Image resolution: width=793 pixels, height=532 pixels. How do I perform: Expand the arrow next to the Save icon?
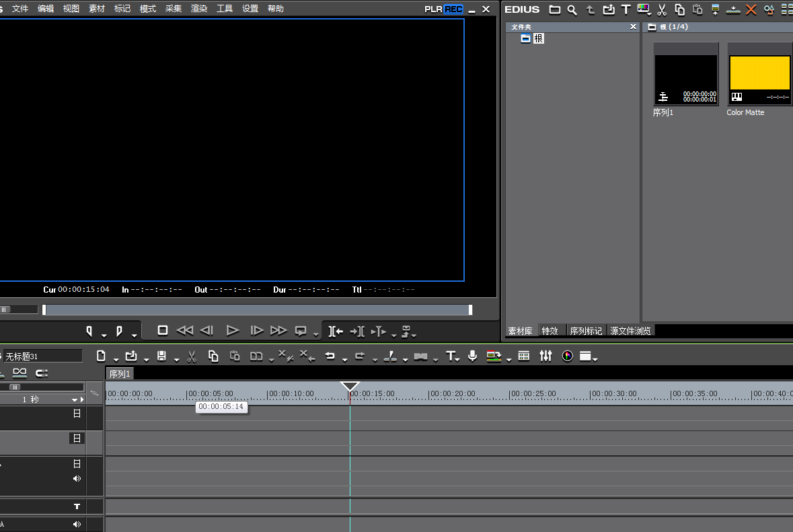click(176, 358)
